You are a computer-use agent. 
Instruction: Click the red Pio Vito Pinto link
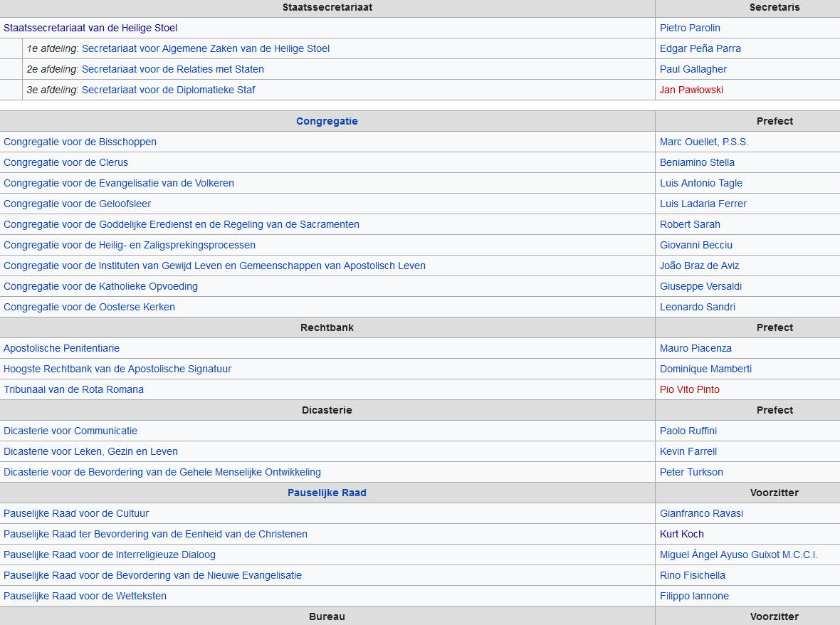[690, 389]
